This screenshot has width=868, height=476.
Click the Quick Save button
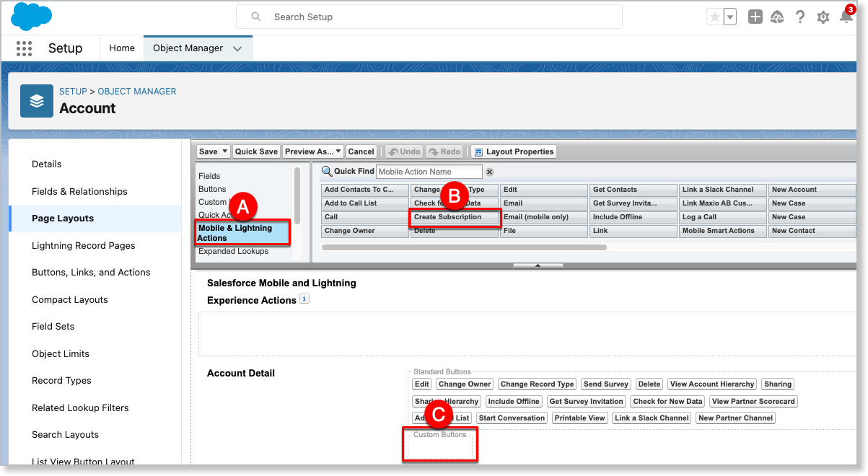pyautogui.click(x=256, y=151)
